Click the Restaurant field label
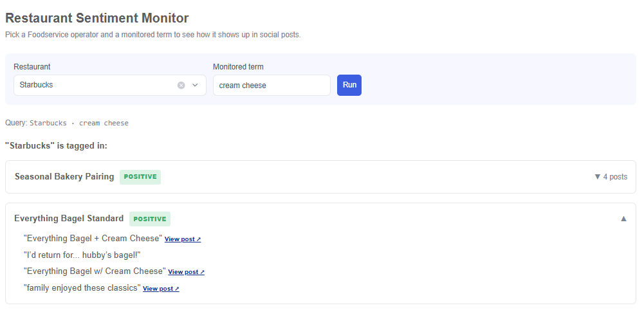The width and height of the screenshot is (644, 310). click(x=32, y=66)
